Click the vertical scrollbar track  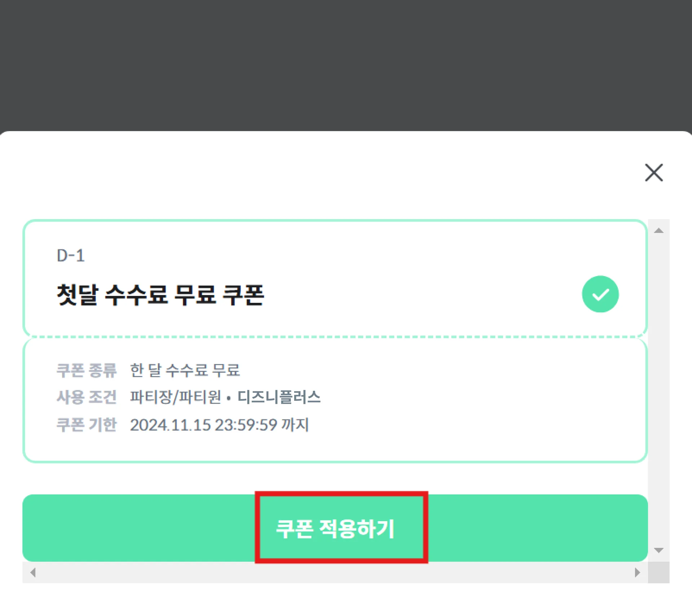(x=658, y=389)
